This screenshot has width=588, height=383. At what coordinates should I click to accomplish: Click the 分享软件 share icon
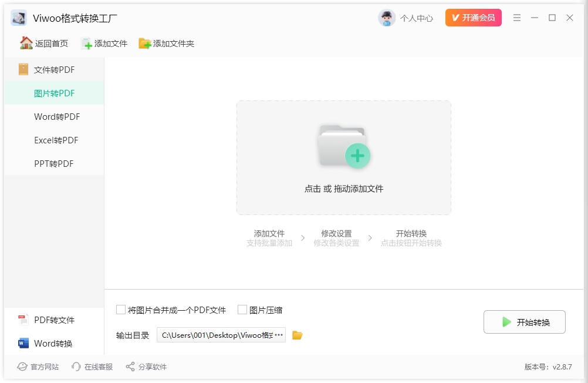point(129,366)
